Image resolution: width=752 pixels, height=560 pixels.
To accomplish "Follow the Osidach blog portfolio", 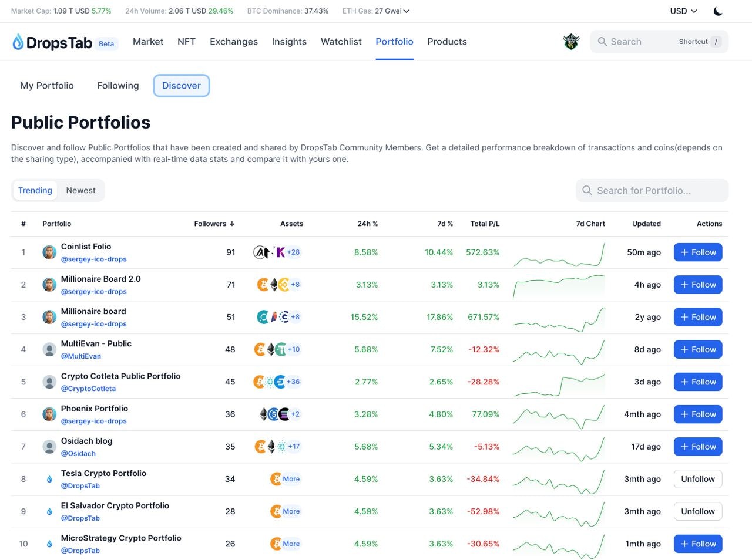I will pos(698,447).
